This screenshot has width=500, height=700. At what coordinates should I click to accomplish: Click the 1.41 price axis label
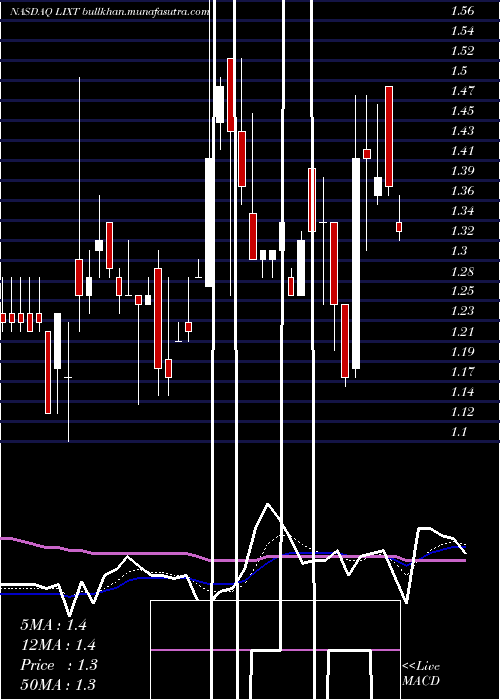pos(462,151)
